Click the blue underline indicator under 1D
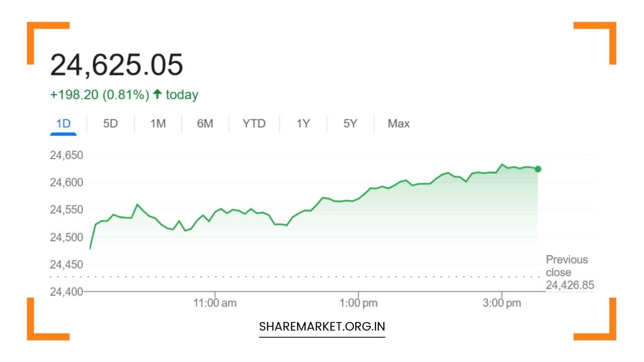This screenshot has width=644, height=362. 64,133
